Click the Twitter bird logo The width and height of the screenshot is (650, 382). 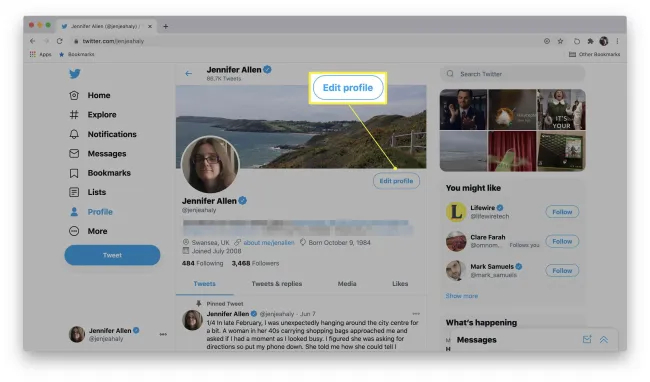click(x=75, y=74)
